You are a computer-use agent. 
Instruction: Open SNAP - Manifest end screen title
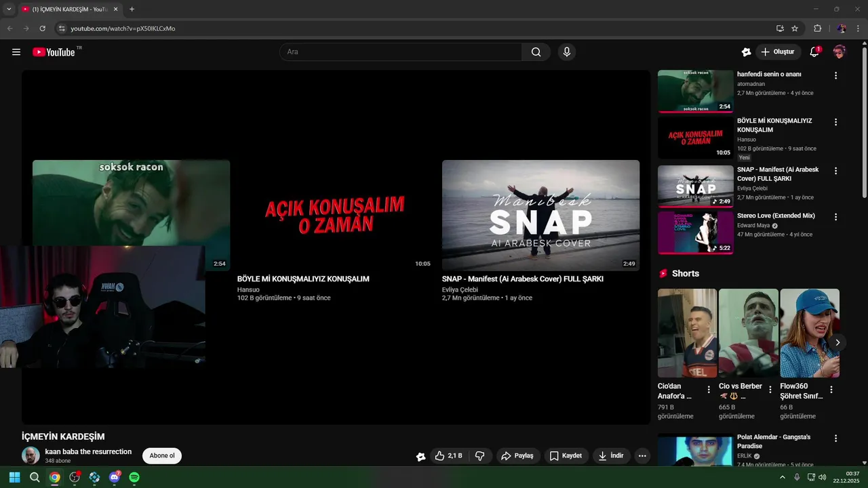(x=523, y=279)
